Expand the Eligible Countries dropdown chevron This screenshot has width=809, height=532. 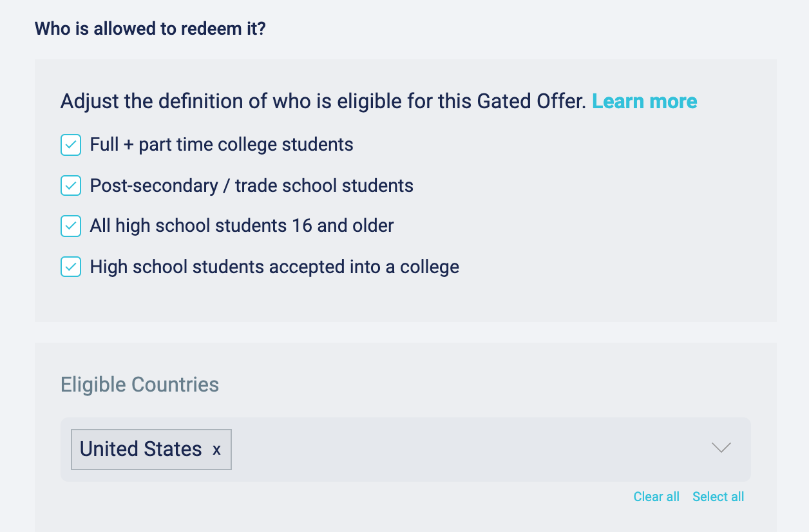click(x=721, y=448)
